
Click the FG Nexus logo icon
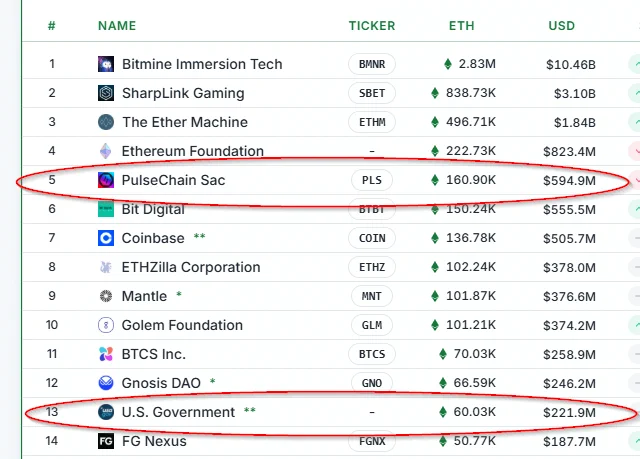pyautogui.click(x=106, y=441)
